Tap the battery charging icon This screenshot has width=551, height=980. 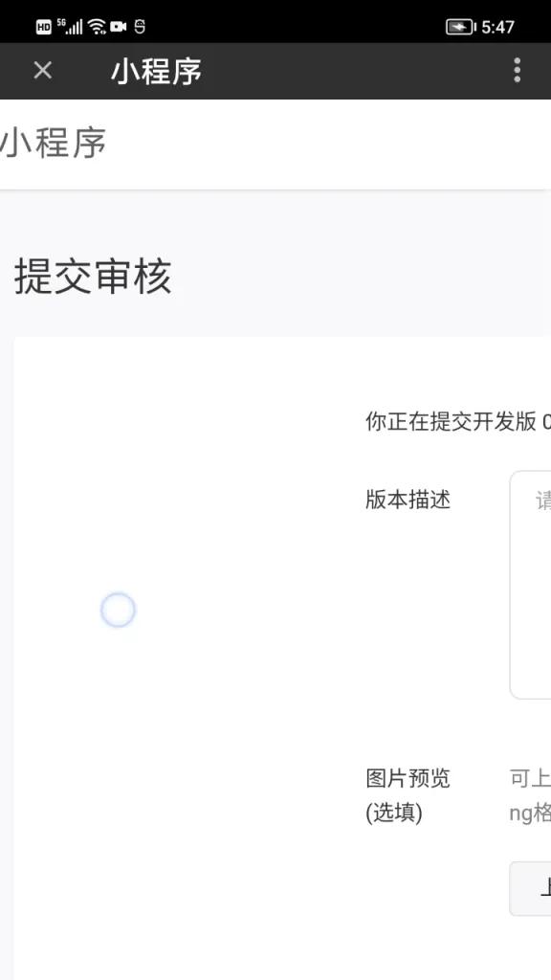click(x=460, y=27)
